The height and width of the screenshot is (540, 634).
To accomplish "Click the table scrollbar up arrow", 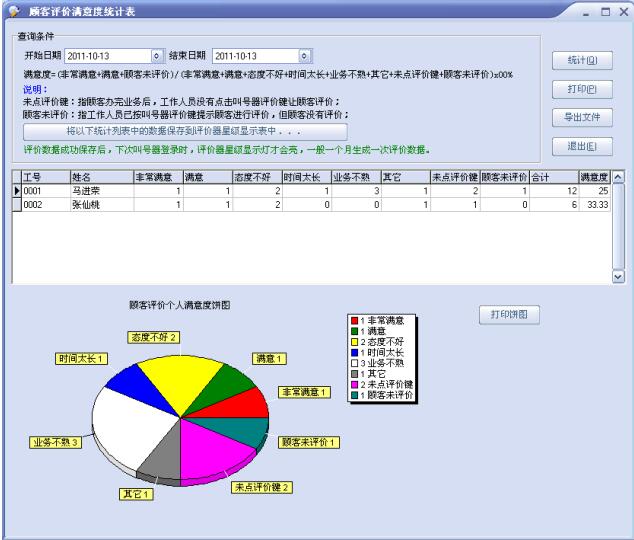I will click(617, 176).
